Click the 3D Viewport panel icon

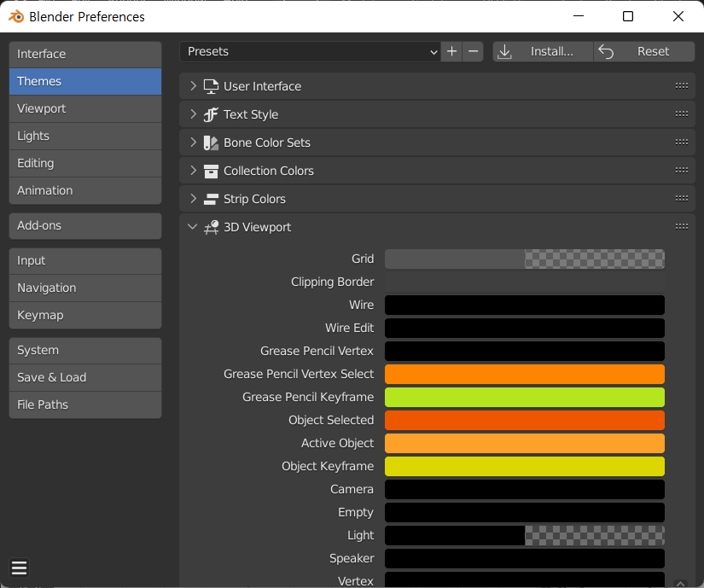click(x=211, y=227)
